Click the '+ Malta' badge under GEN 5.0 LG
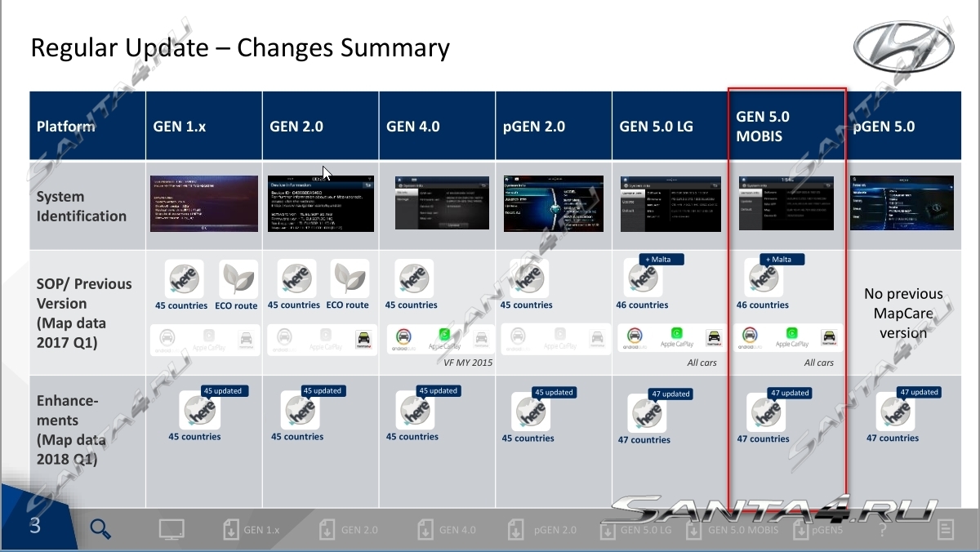The width and height of the screenshot is (980, 552). pyautogui.click(x=661, y=260)
